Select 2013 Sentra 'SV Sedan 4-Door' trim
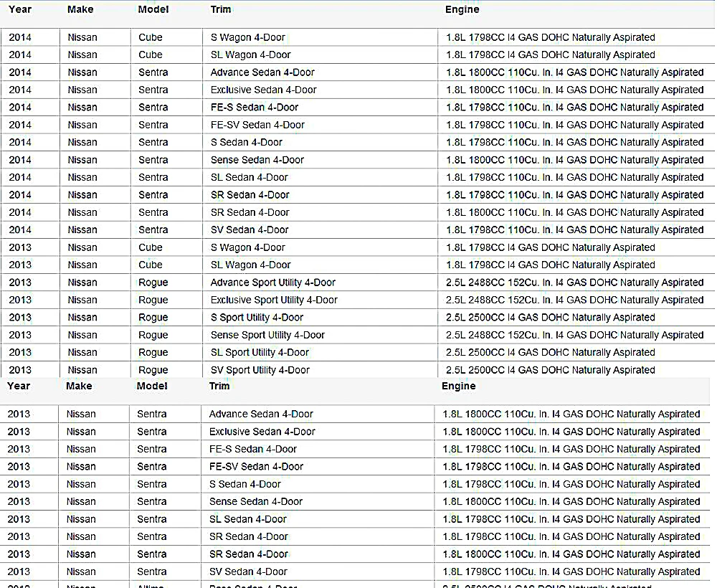Screen dimensions: 717x588 click(x=248, y=572)
